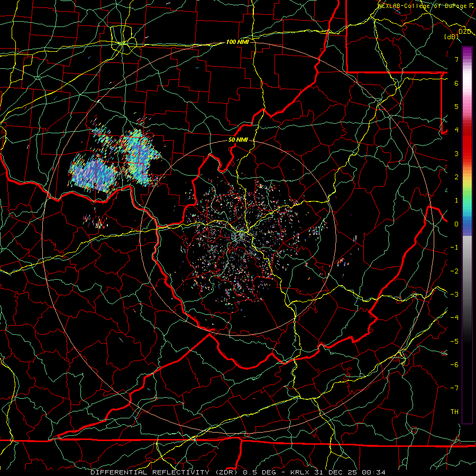Click the -2 dB scale label
Screen dimensions: 476x476
[454, 271]
